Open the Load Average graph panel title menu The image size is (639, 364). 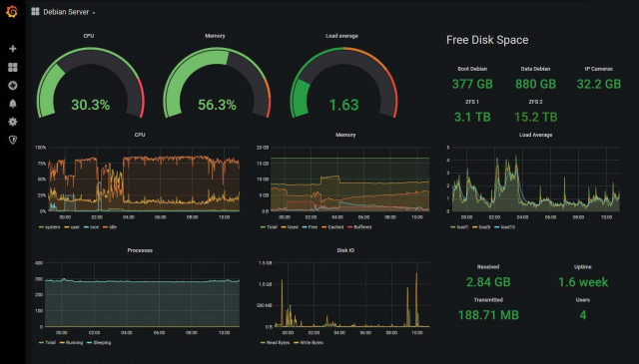(x=535, y=135)
